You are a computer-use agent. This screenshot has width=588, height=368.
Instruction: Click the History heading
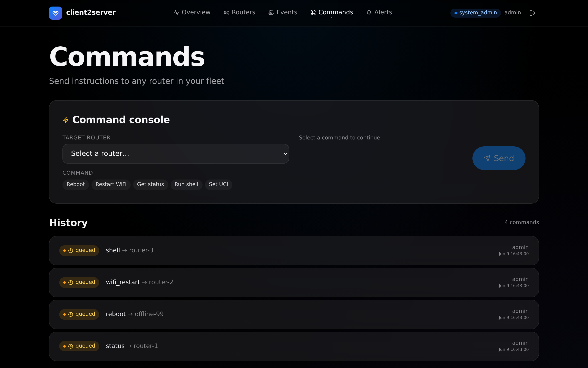coord(69,223)
